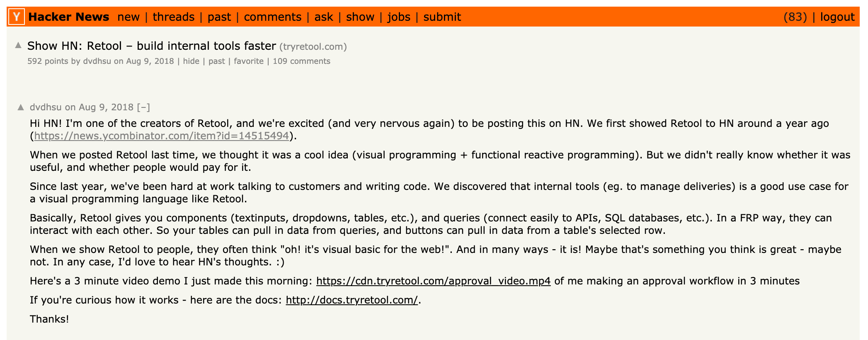Visit the 'ask' section
Screen dimensions: 868x340
[323, 17]
